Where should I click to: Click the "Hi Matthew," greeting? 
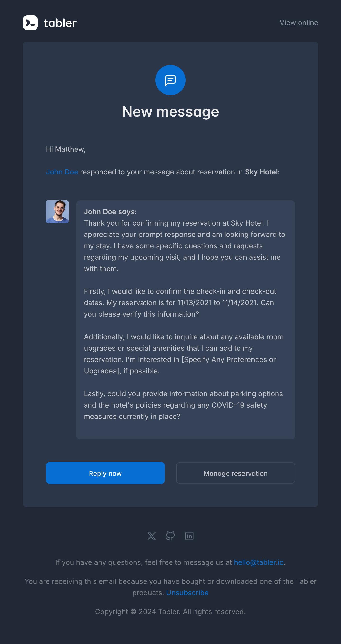pos(66,149)
